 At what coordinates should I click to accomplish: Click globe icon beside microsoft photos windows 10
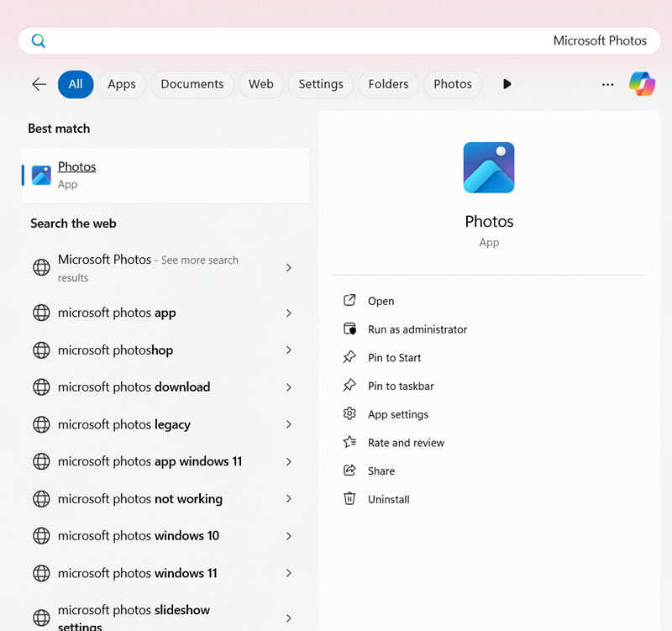pyautogui.click(x=41, y=536)
